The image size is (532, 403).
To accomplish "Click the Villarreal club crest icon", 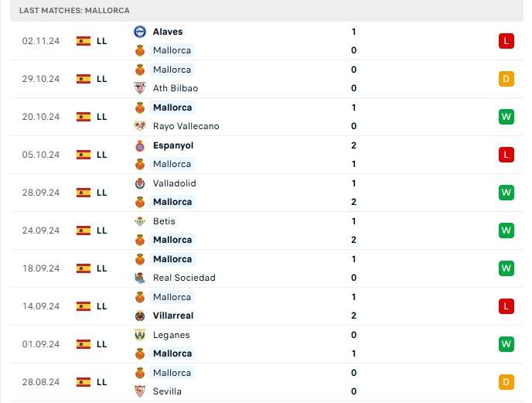I will coord(140,316).
